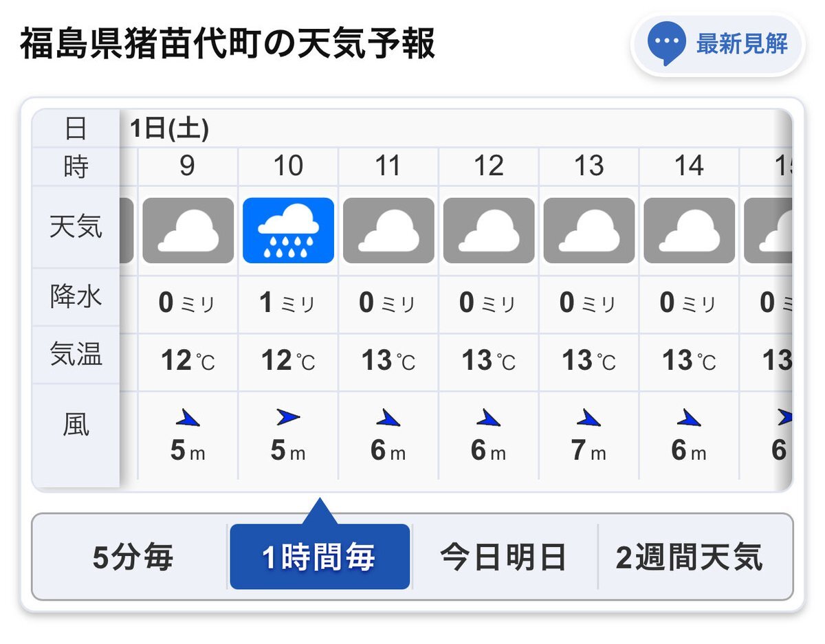825x644 pixels.
Task: Click the cloudy icon at 12 o'clock
Action: (x=489, y=231)
